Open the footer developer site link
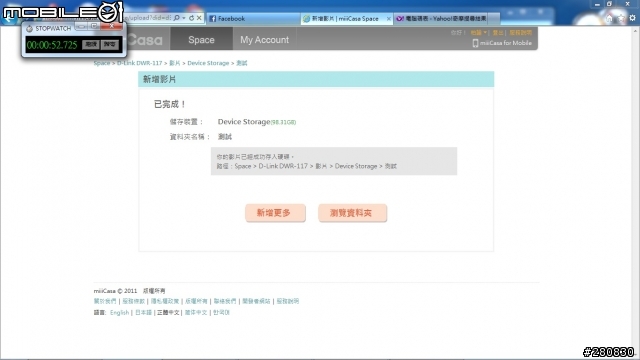This screenshot has width=640, height=360. click(256, 301)
